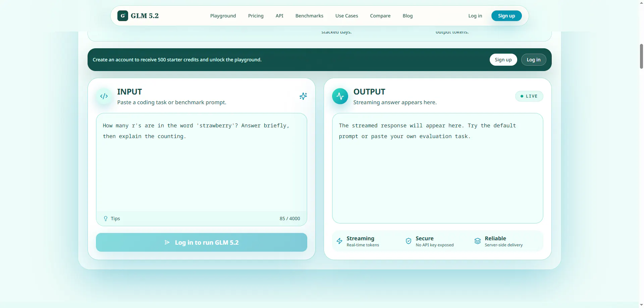Click Sign up in the dark banner
Image resolution: width=644 pixels, height=308 pixels.
point(503,60)
